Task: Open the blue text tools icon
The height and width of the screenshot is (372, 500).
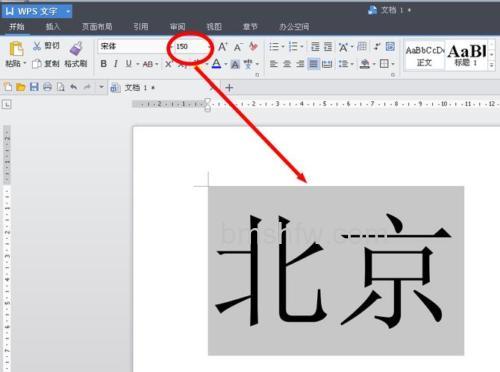Action: coord(390,47)
